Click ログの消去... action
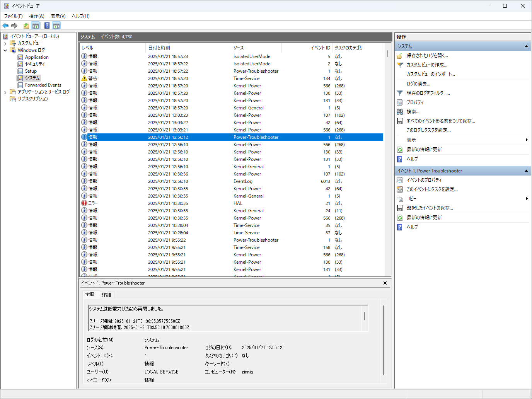This screenshot has height=399, width=532. click(x=418, y=84)
